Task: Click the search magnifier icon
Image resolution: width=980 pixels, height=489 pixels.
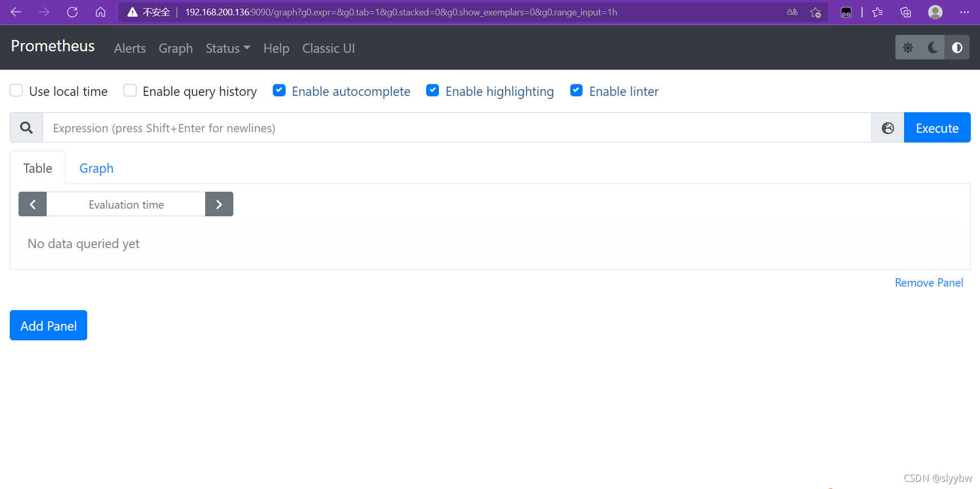Action: pyautogui.click(x=26, y=128)
